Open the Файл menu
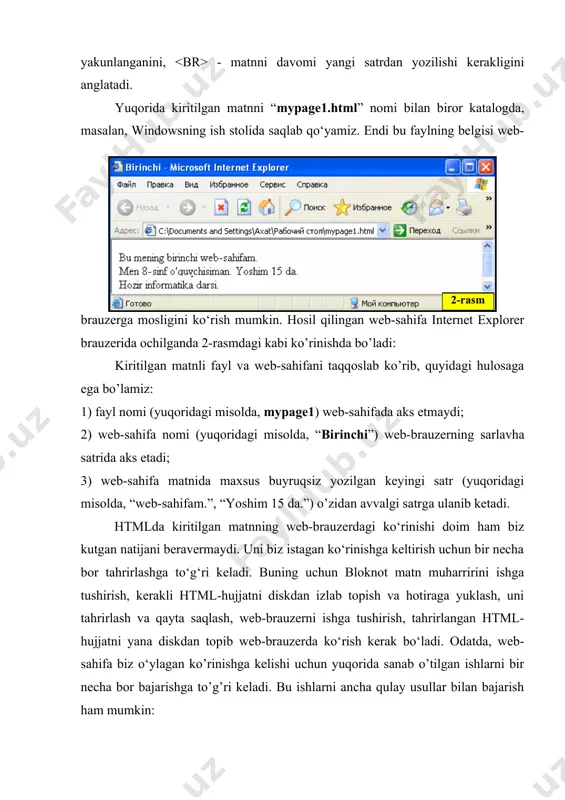Screen dimensions: 565x800 coord(126,185)
